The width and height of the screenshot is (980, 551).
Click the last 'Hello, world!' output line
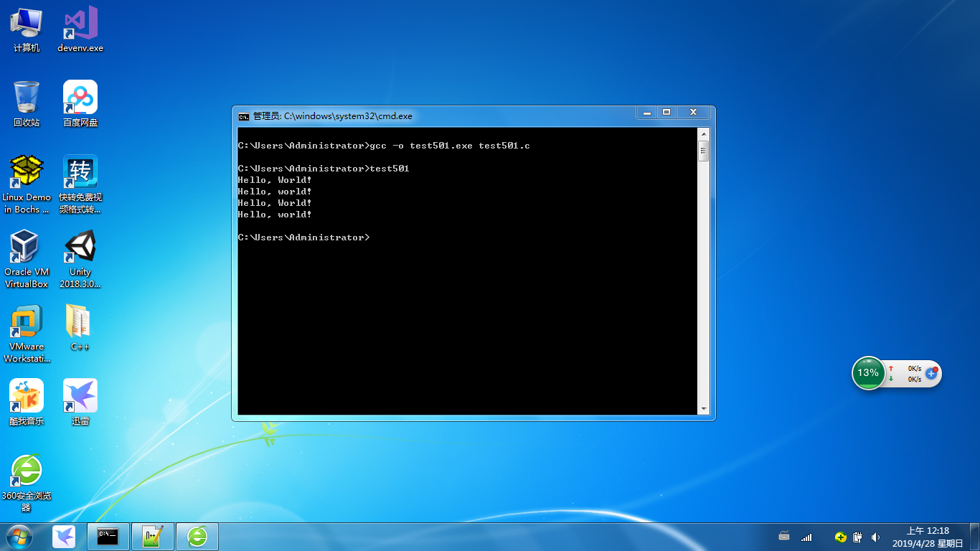pyautogui.click(x=275, y=215)
